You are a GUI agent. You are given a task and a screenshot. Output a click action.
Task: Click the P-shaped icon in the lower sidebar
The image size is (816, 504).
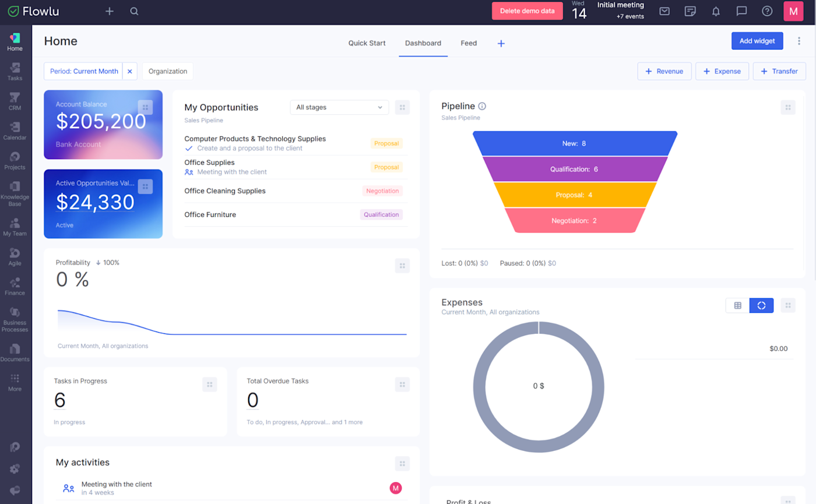pos(15,447)
